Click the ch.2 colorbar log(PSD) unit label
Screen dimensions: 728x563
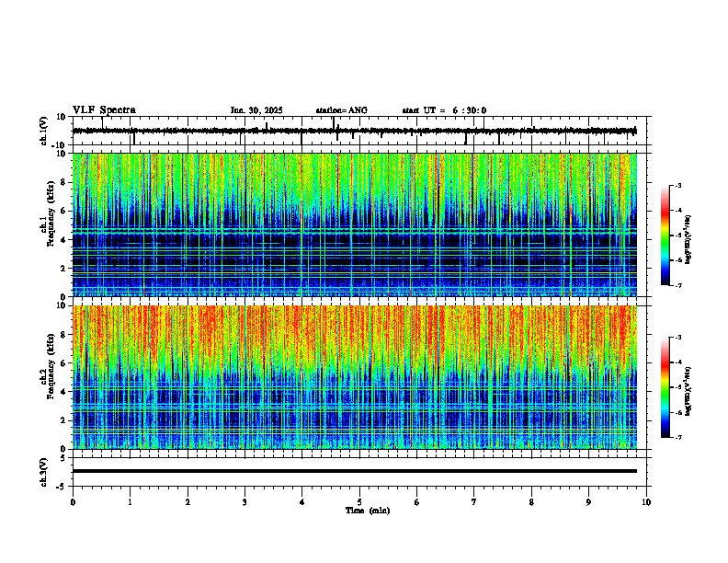688,390
